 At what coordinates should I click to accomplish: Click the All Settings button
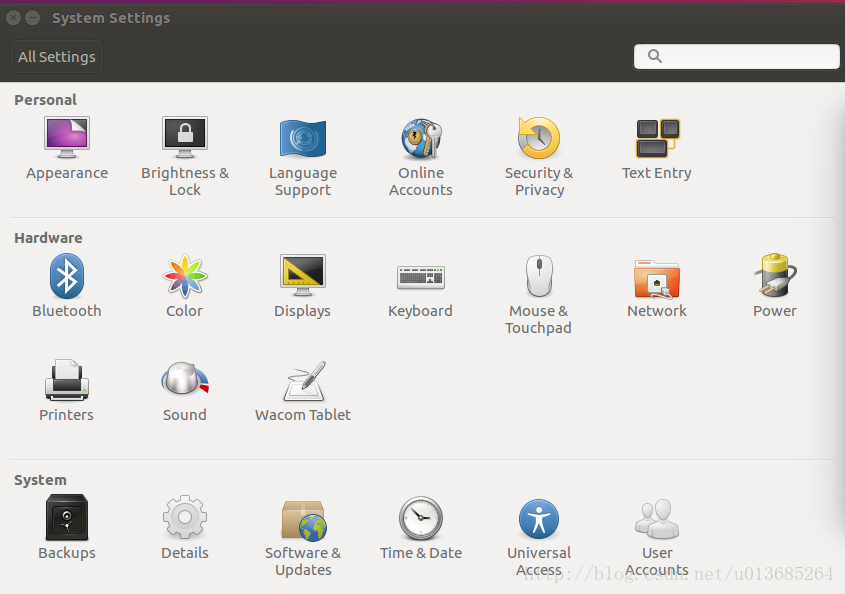(57, 57)
